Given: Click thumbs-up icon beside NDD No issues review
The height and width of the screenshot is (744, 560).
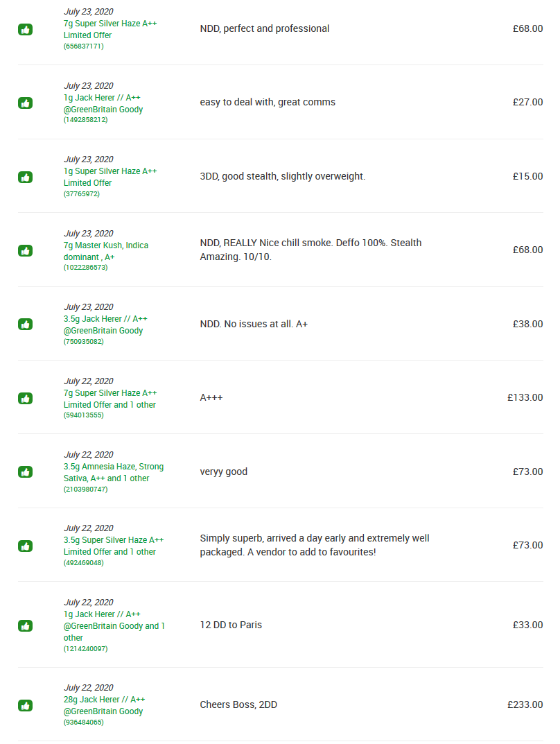Looking at the screenshot, I should [25, 324].
